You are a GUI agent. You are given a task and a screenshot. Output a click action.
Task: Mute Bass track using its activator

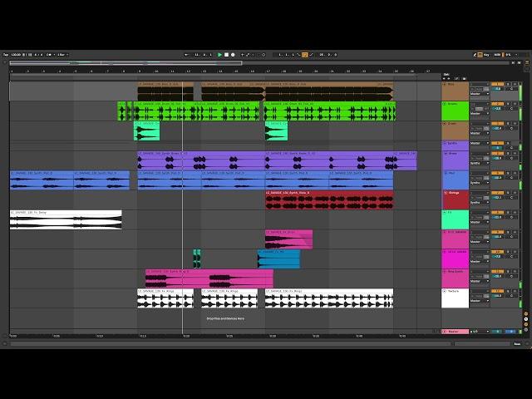pos(497,84)
